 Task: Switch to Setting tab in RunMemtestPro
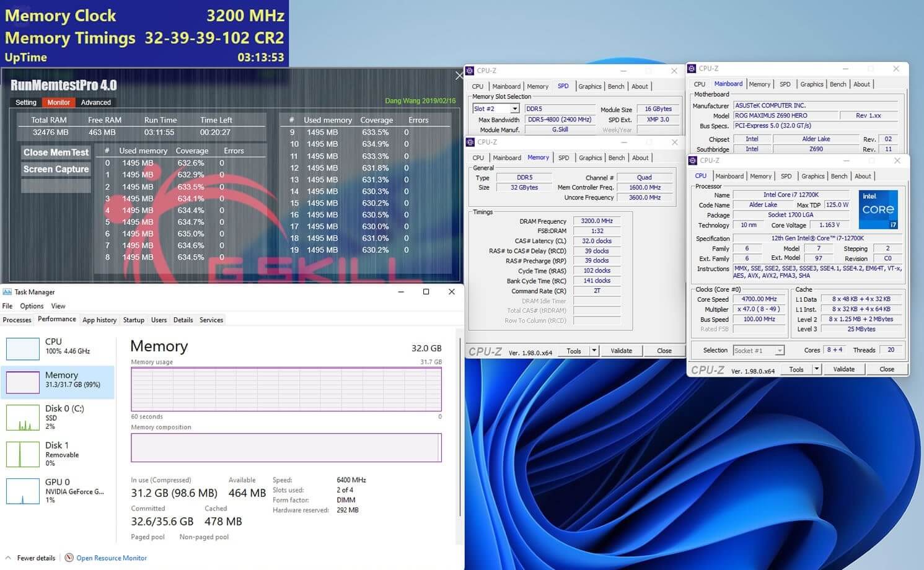[26, 102]
